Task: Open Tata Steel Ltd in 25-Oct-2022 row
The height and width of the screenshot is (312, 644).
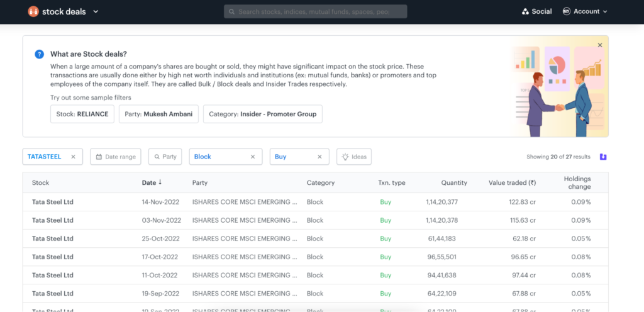Action: 53,238
